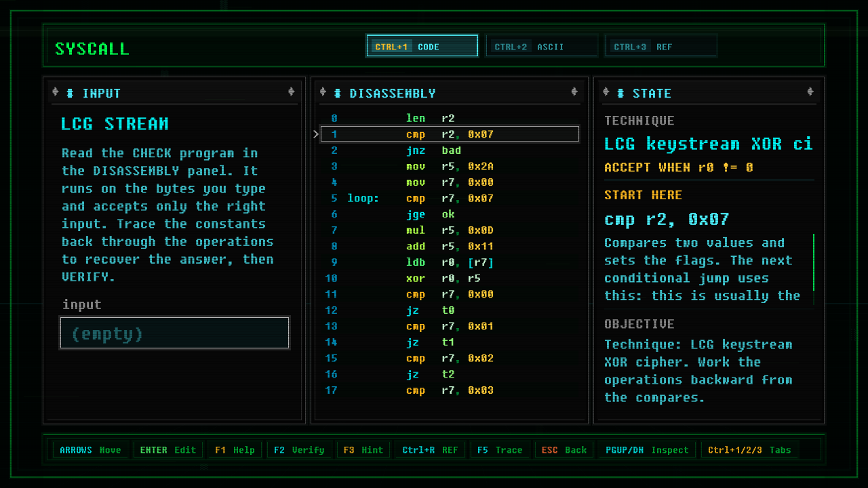This screenshot has height=488, width=868.
Task: Select line 13 'cmp r7, 0x01'
Action: [450, 326]
